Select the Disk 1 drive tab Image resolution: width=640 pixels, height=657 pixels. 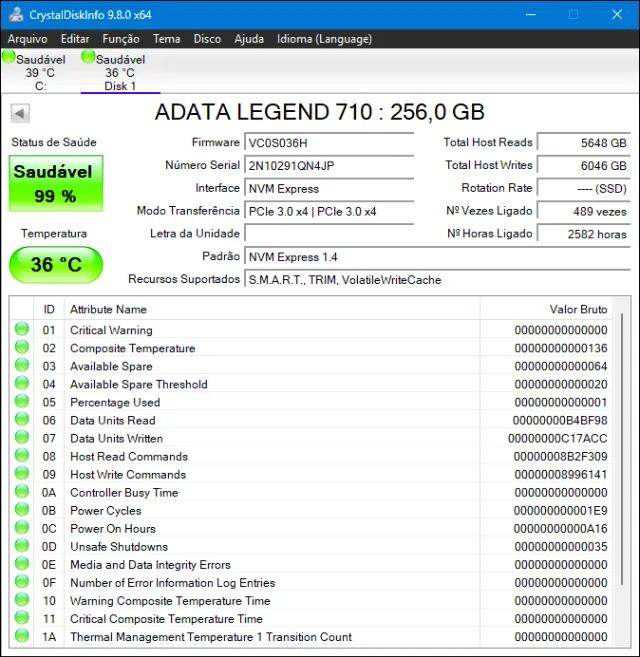[120, 71]
